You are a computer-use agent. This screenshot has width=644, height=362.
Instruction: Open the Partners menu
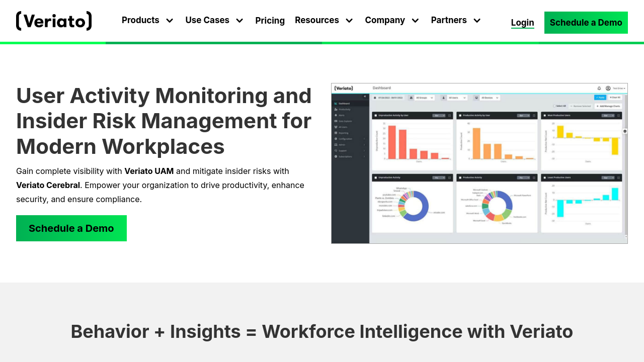coord(449,20)
